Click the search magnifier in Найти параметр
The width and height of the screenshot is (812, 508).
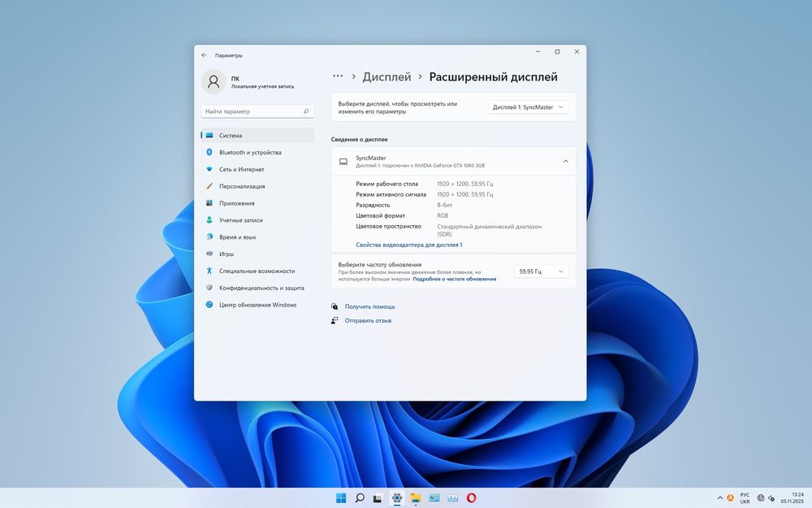306,111
